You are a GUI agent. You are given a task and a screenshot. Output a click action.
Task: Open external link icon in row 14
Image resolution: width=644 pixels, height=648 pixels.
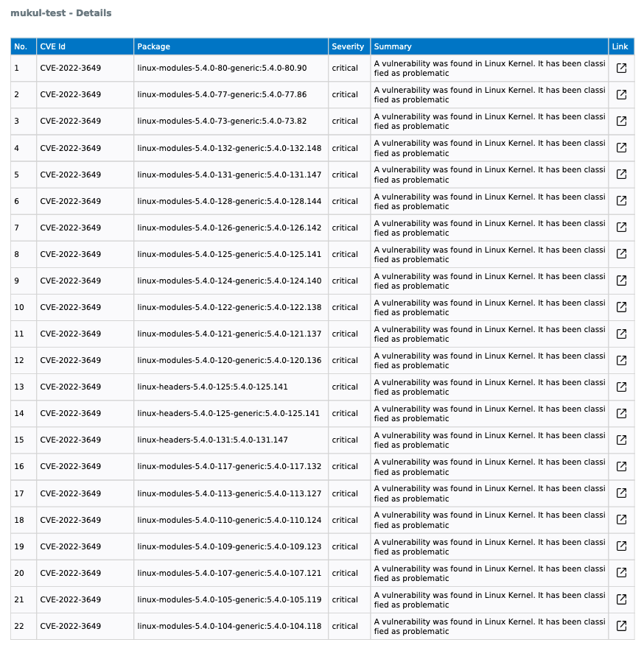(x=621, y=413)
